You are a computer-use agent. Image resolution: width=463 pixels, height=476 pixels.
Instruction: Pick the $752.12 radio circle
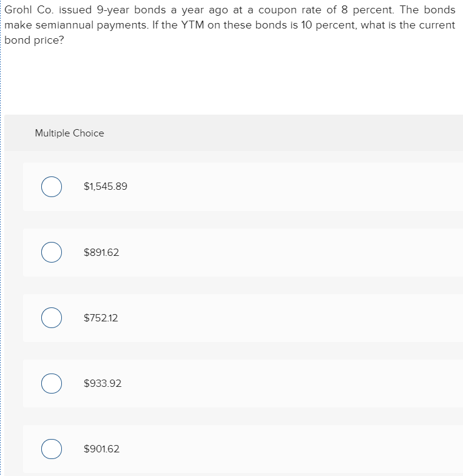52,318
